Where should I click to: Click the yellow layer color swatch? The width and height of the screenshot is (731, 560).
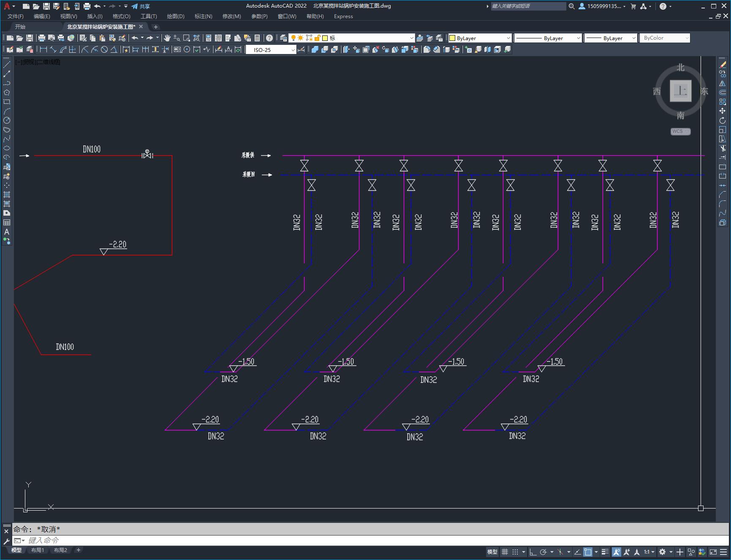pyautogui.click(x=325, y=38)
